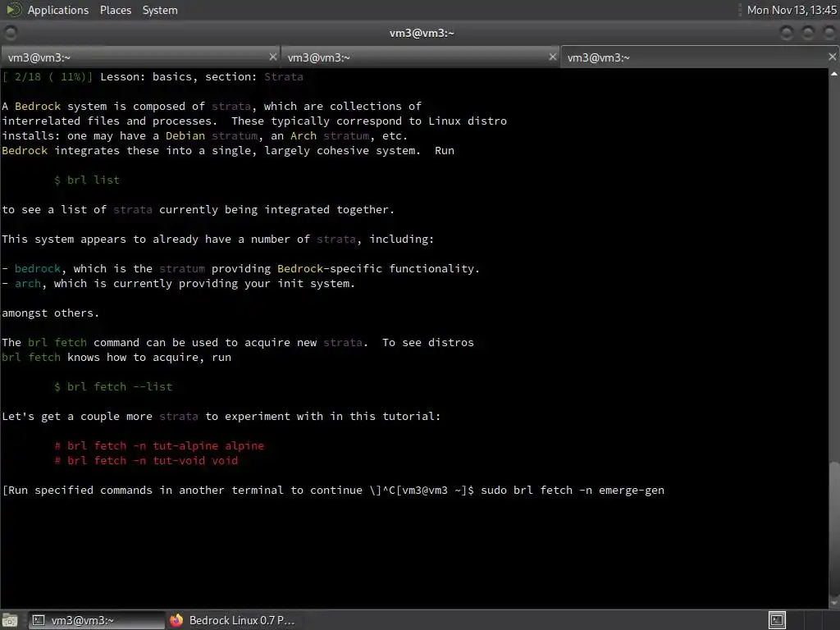Click the 'Strata' section name in the header line
This screenshot has height=630, width=840.
[283, 76]
